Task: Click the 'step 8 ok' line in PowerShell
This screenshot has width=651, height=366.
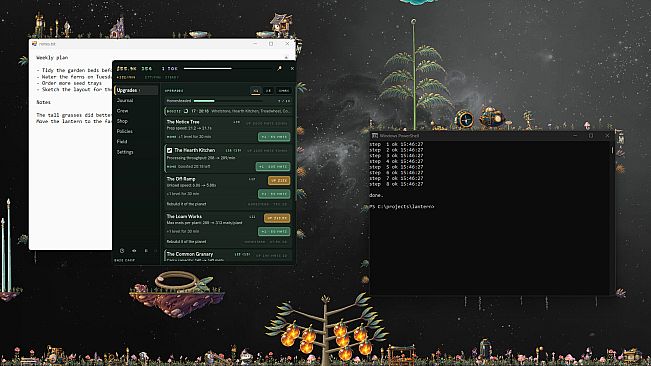Action: [x=396, y=184]
